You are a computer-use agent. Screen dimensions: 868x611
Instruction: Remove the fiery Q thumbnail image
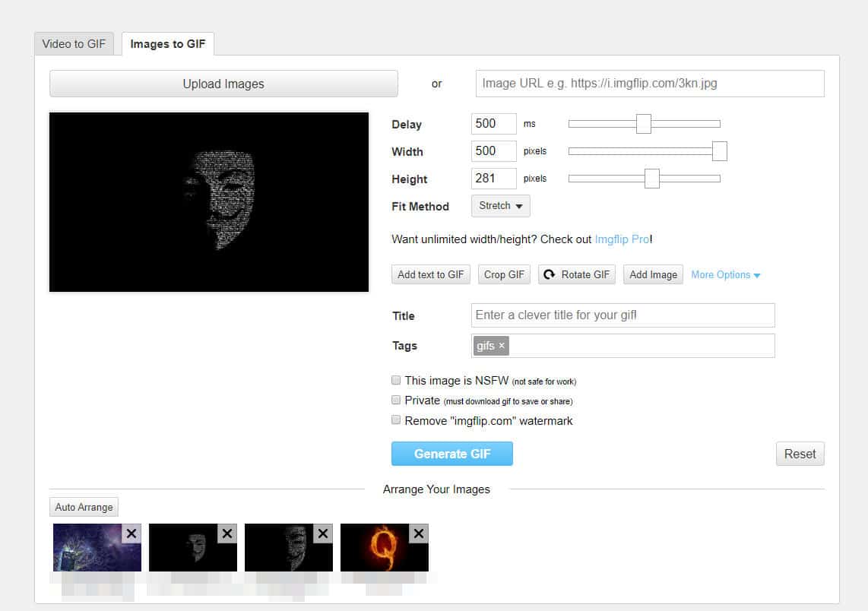pos(419,533)
